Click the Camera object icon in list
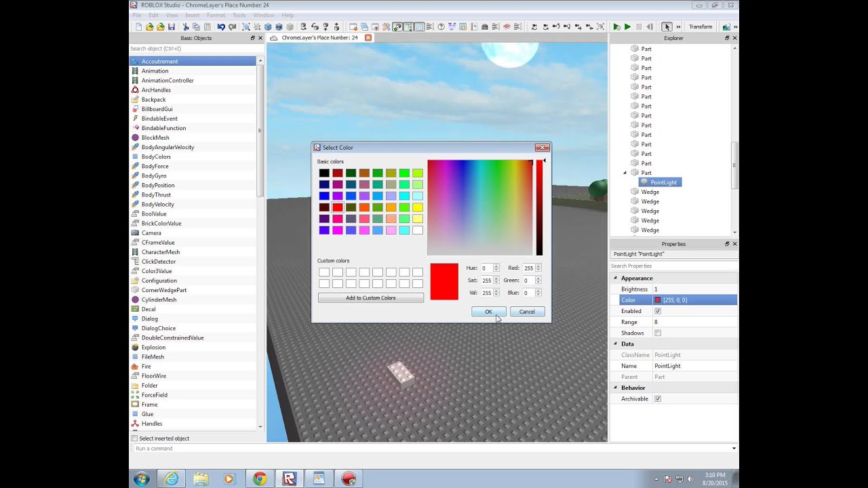Screen dimensions: 868x488 pyautogui.click(x=136, y=232)
